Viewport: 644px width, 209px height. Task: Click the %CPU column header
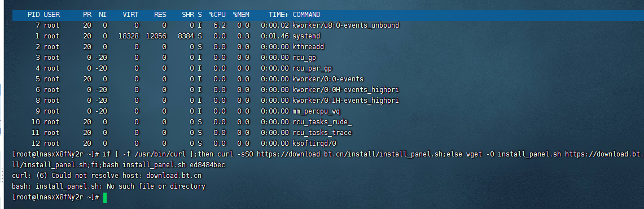217,15
